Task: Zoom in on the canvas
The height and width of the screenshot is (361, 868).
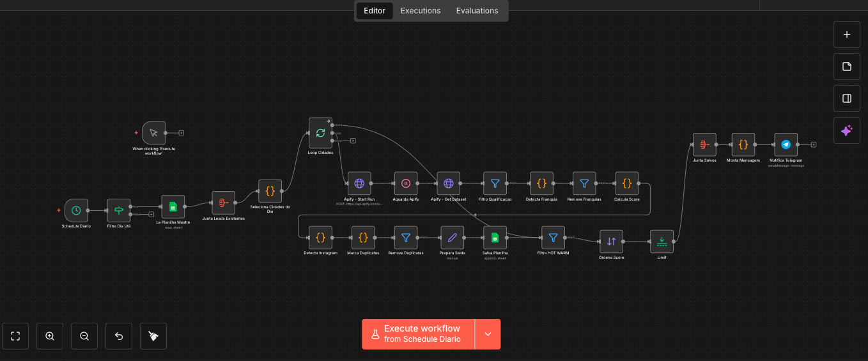Action: [x=50, y=336]
